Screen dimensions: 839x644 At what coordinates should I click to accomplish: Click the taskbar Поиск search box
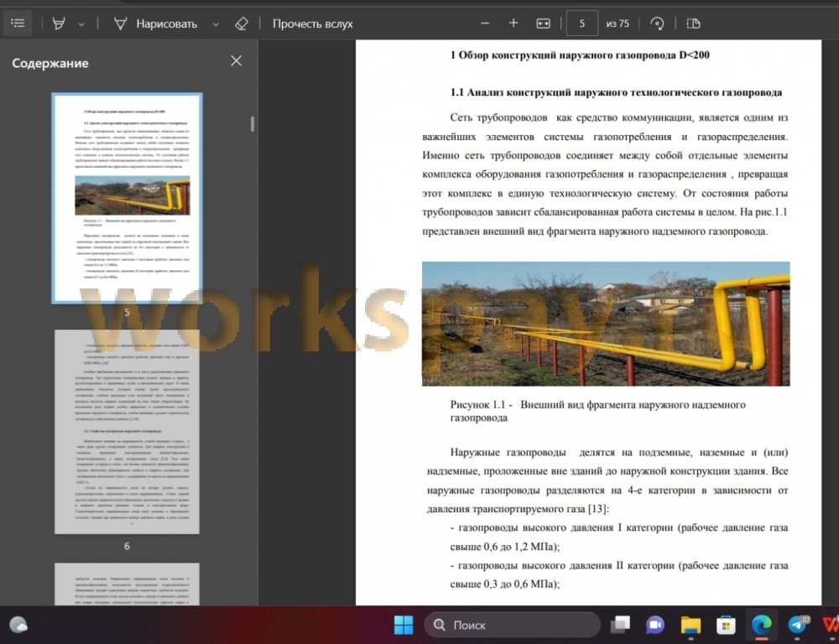tap(512, 625)
